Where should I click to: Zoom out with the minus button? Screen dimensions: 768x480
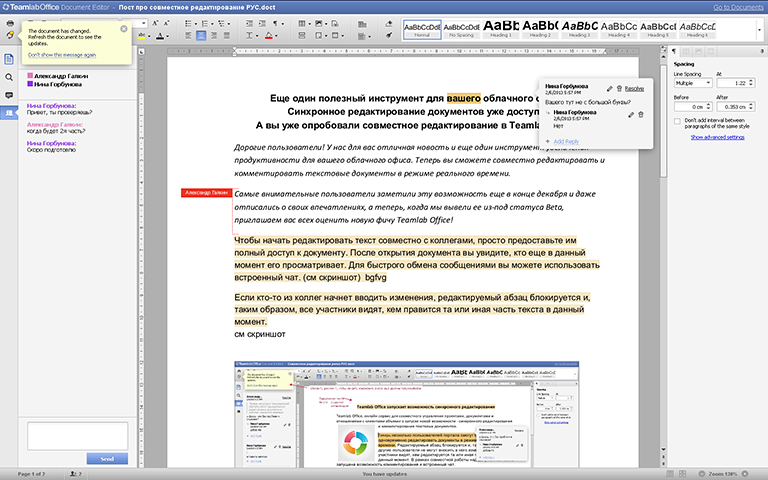click(701, 474)
